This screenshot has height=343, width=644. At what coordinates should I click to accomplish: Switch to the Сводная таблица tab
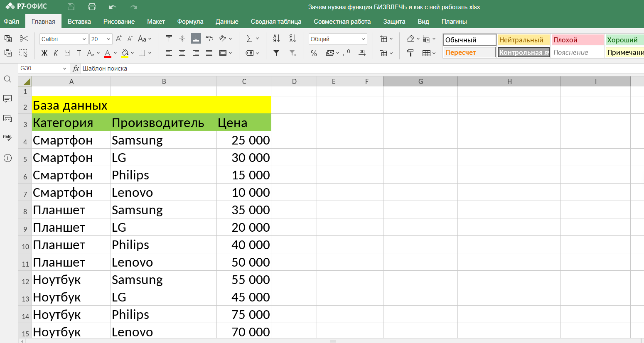coord(276,21)
